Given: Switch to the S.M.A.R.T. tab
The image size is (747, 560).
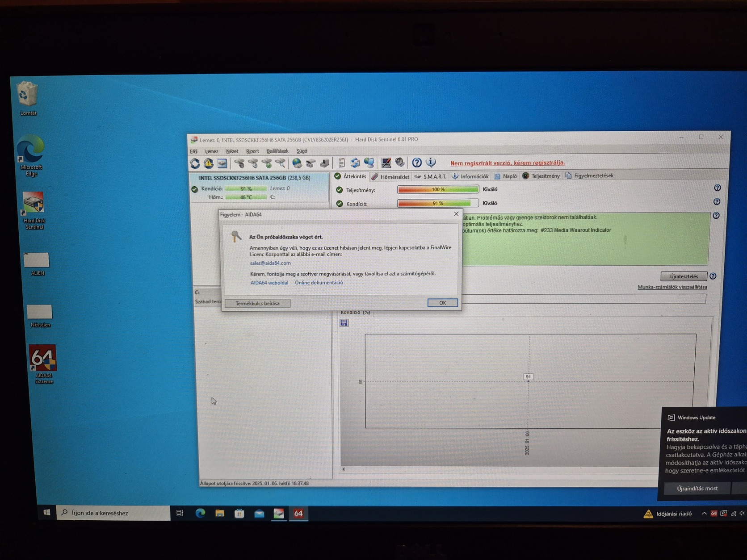Looking at the screenshot, I should 431,176.
